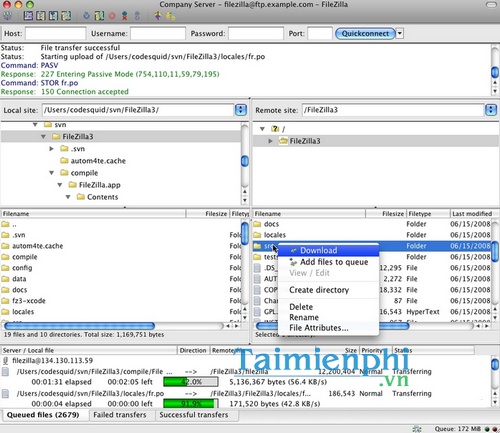
Task: Toggle the transfer queue display toolbar icon
Action: [66, 15]
